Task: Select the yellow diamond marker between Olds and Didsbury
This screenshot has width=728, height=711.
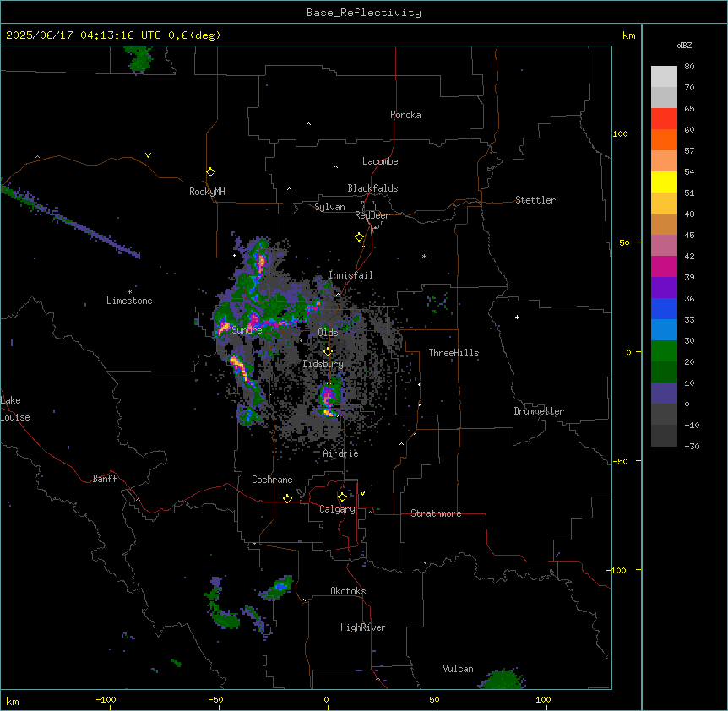Action: (328, 352)
